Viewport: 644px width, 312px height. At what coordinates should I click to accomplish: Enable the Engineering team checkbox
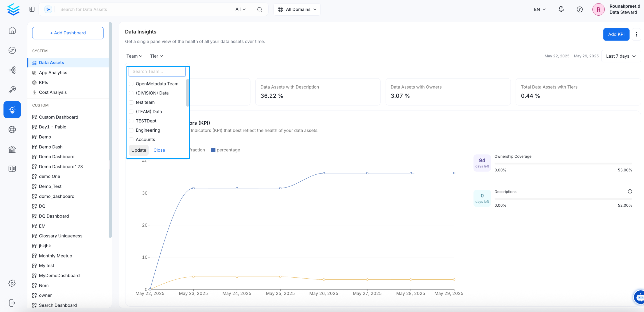(131, 130)
